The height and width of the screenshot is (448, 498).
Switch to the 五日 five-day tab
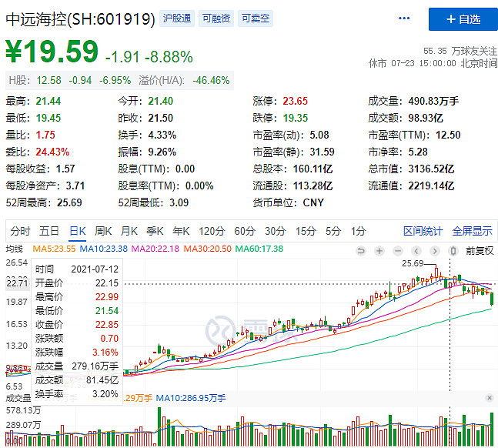49,231
